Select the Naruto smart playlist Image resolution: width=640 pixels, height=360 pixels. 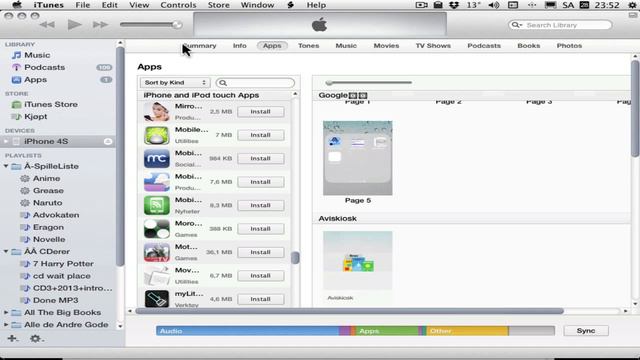pos(47,203)
